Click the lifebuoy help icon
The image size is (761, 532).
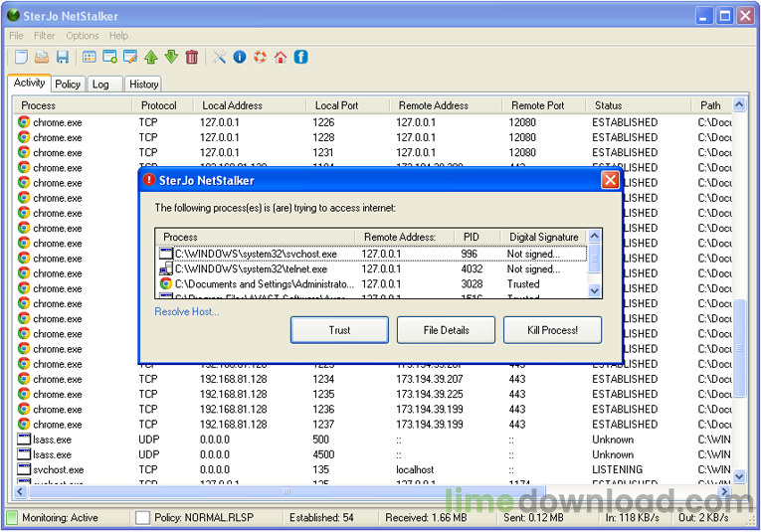260,57
